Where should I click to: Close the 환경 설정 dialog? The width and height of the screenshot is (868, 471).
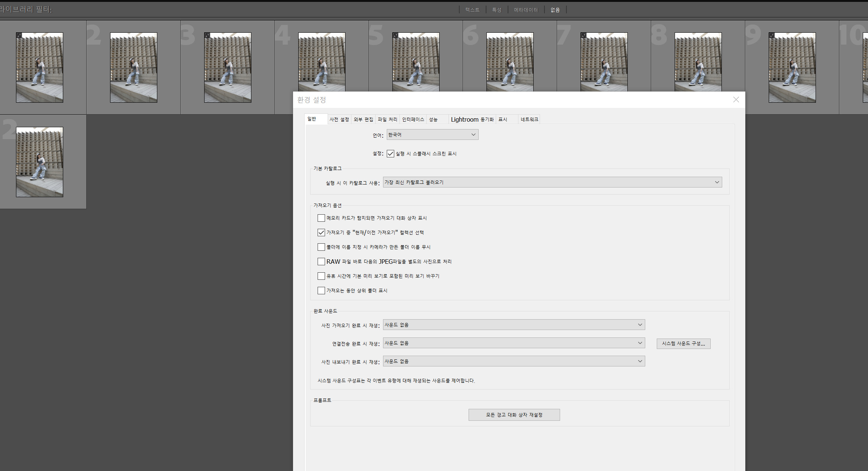(x=736, y=99)
